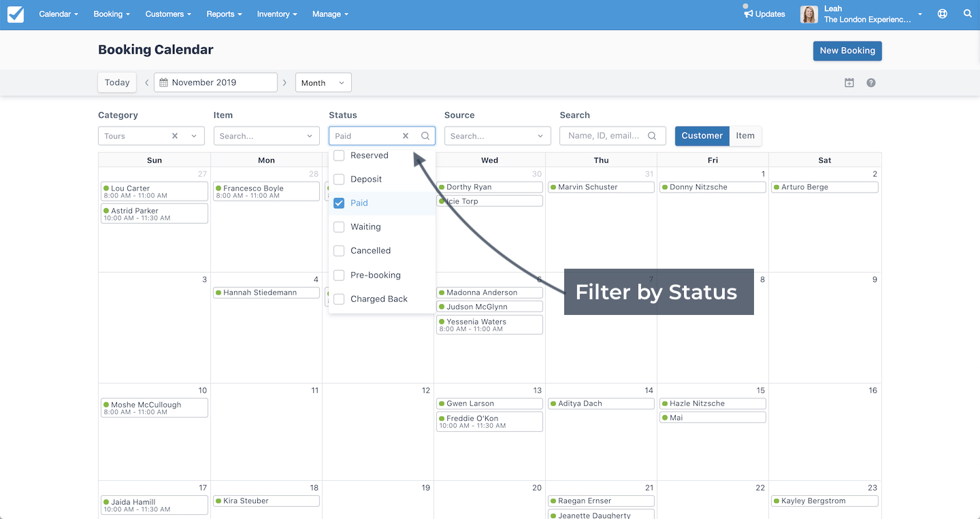Open Madonna Anderson booking

coord(489,292)
